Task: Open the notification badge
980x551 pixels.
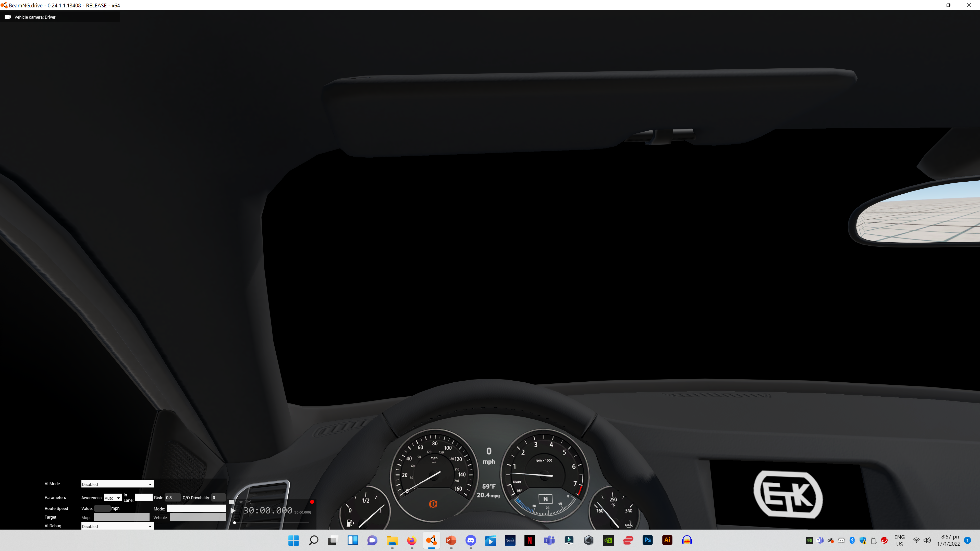Action: pyautogui.click(x=967, y=540)
